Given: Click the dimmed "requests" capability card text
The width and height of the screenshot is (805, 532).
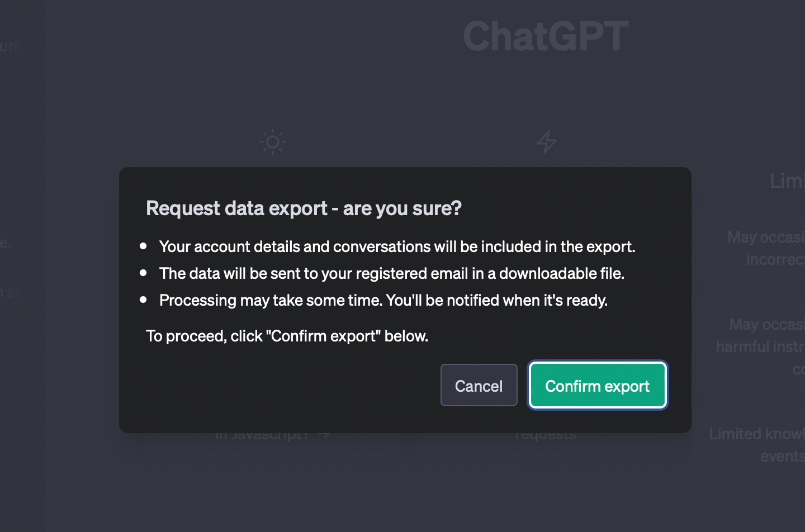Looking at the screenshot, I should pyautogui.click(x=546, y=435).
